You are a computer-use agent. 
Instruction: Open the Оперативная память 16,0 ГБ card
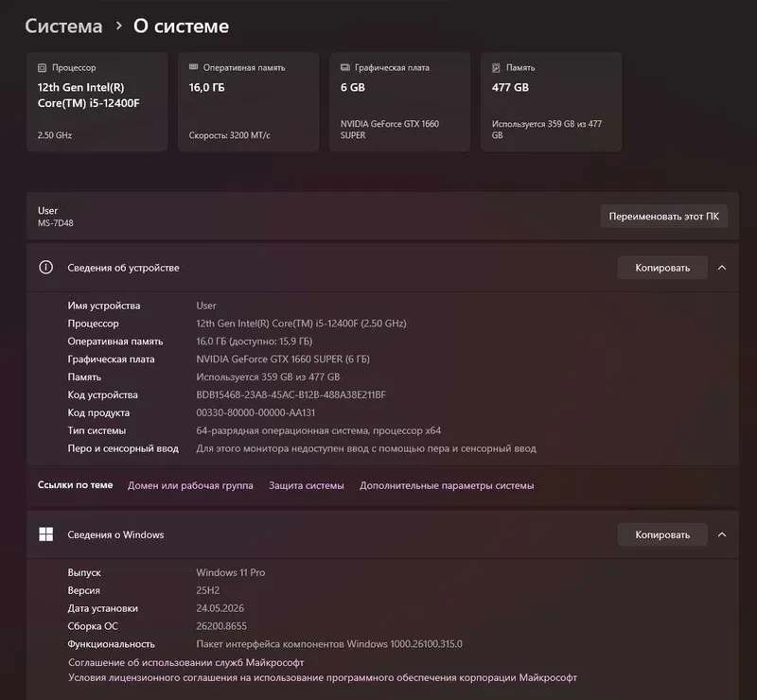(249, 102)
